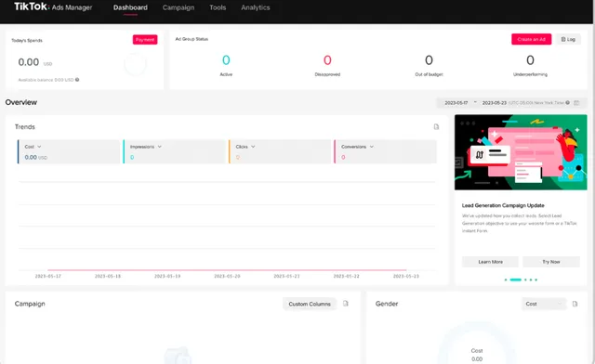Click the Today's Spends 0.00 value
The image size is (595, 364).
pos(29,62)
